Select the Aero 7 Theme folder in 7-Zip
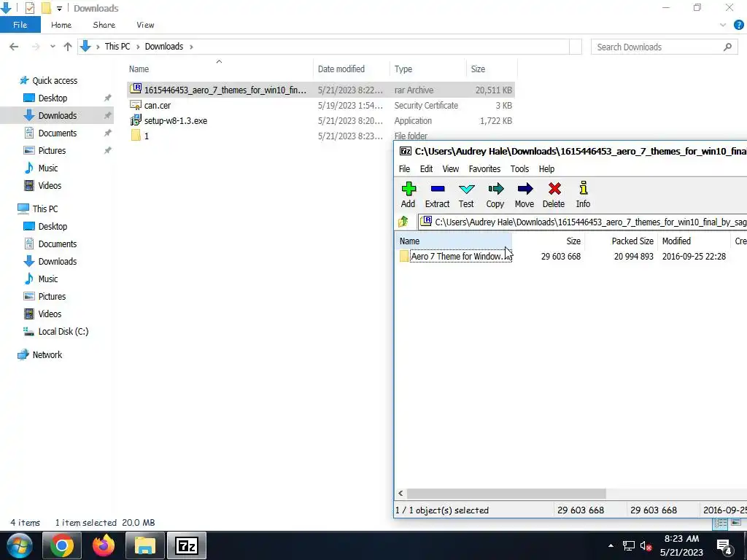This screenshot has height=560, width=747. [x=455, y=256]
